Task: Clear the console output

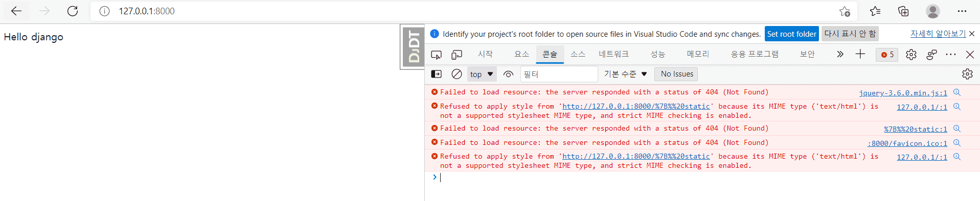Action: coord(457,74)
